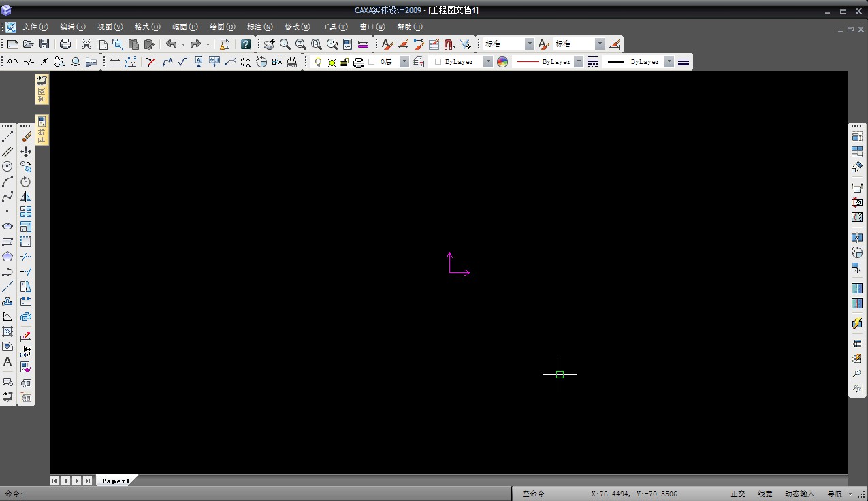Image resolution: width=868 pixels, height=501 pixels.
Task: Open the layer settings icon beside 0层
Action: tap(419, 62)
